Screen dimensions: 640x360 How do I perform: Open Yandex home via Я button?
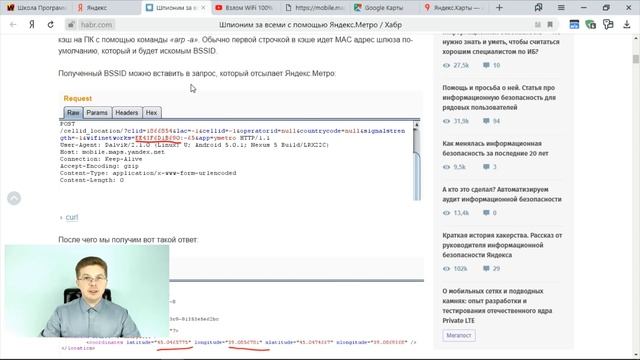click(x=31, y=24)
